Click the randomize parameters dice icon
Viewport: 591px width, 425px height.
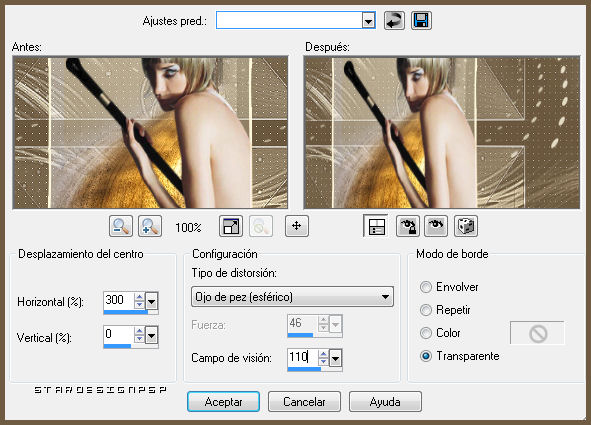pos(466,226)
